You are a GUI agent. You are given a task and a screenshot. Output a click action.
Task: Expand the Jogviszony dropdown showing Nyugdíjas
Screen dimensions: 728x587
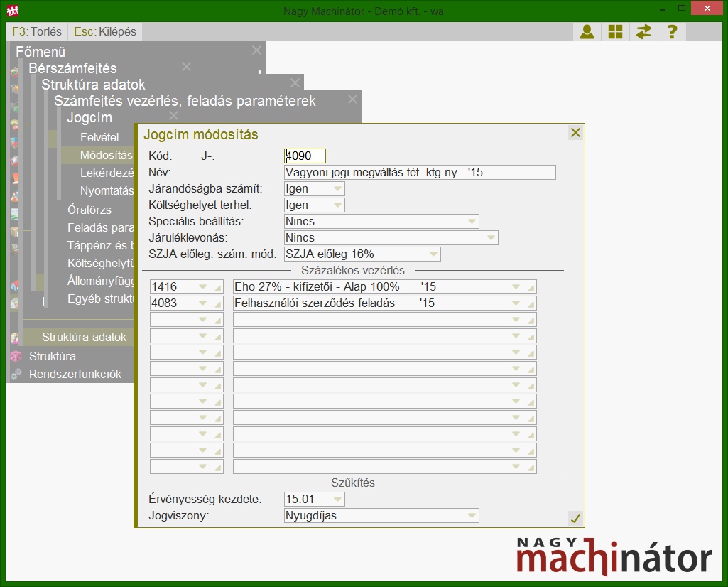pos(472,516)
